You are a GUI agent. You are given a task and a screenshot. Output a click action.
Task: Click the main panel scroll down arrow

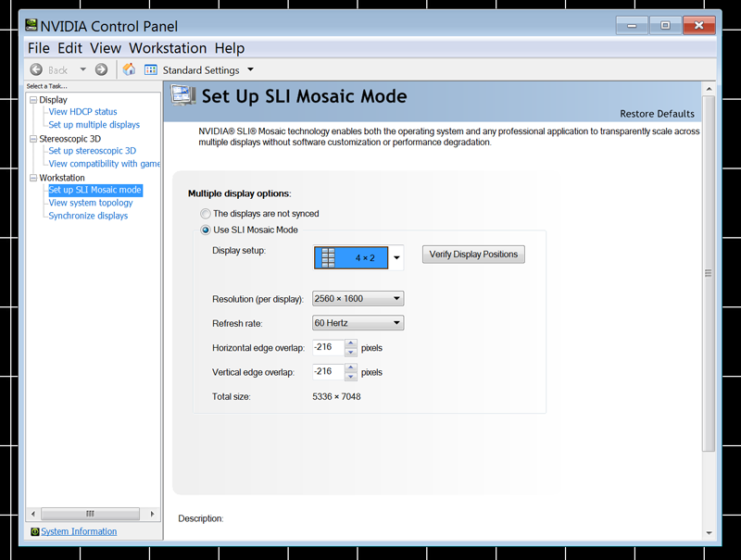coord(709,532)
